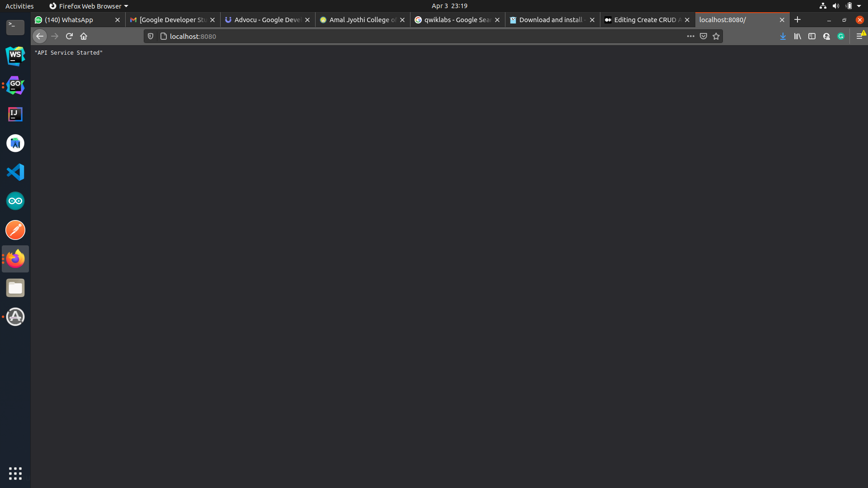Screen dimensions: 868x488
Task: Expand Firefox Web Browser app menu
Action: pos(89,6)
